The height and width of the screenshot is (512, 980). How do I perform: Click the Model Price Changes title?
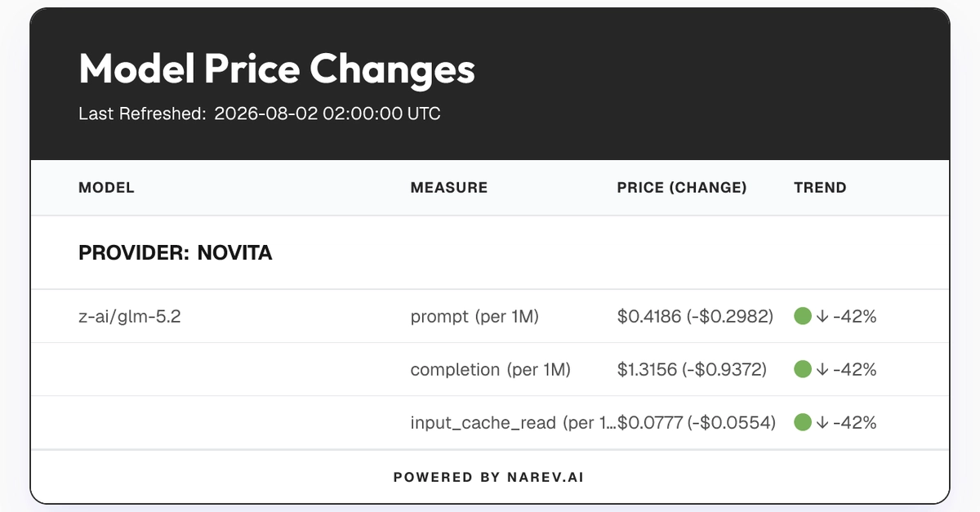(x=277, y=69)
